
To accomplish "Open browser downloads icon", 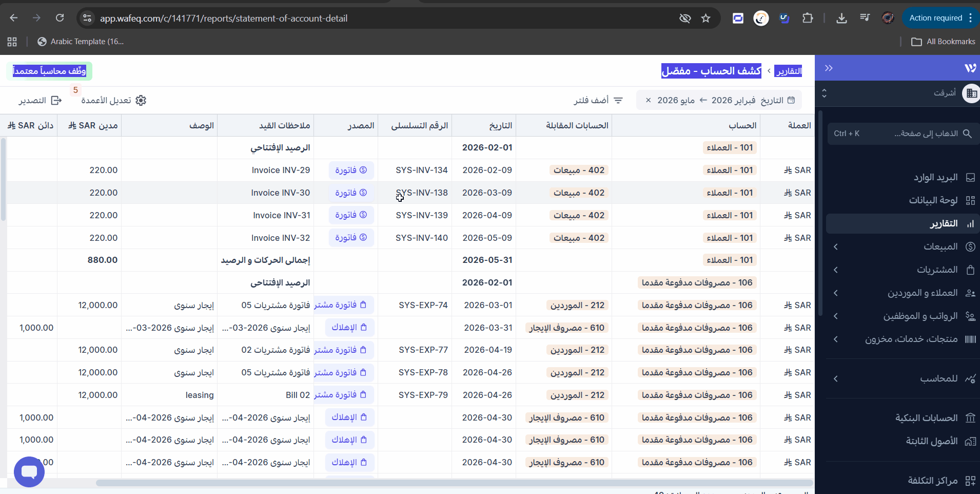I will pyautogui.click(x=841, y=18).
